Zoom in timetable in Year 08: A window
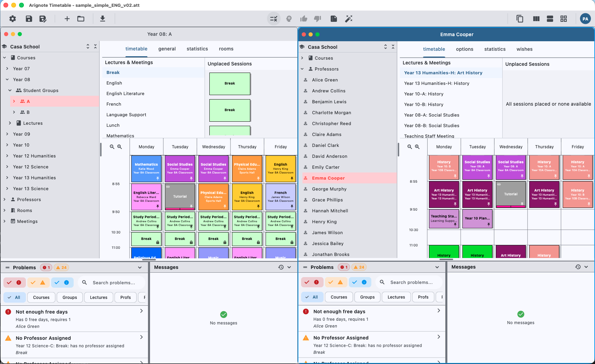The height and width of the screenshot is (364, 595). [120, 147]
